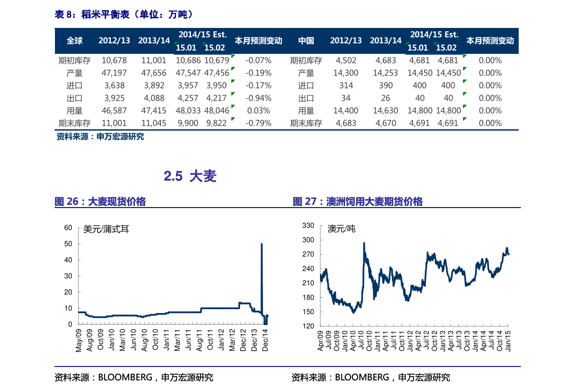Image resolution: width=574 pixels, height=392 pixels.
Task: Select chart title 图 27：澳洲饲用大麦期货价格
Action: [x=357, y=202]
